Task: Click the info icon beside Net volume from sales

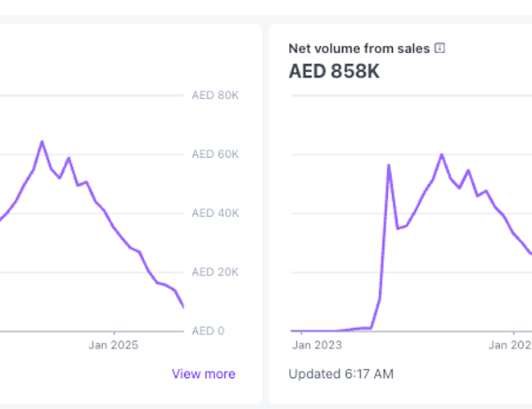Action: 440,48
